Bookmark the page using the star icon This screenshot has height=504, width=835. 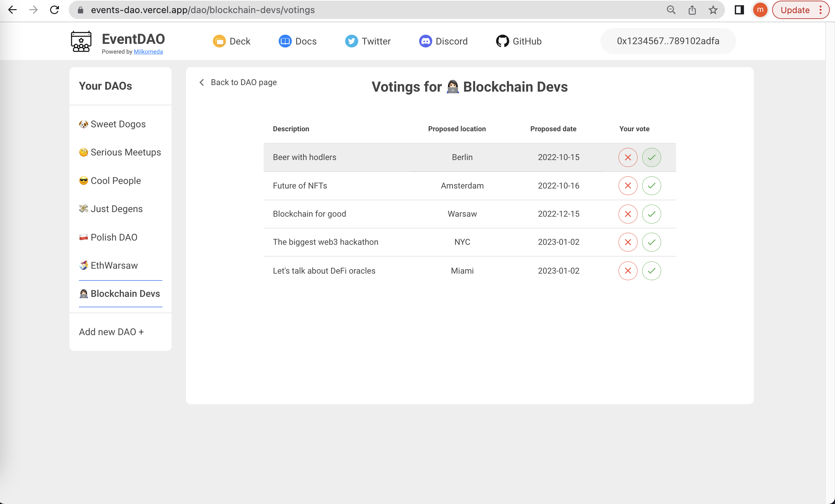[713, 10]
